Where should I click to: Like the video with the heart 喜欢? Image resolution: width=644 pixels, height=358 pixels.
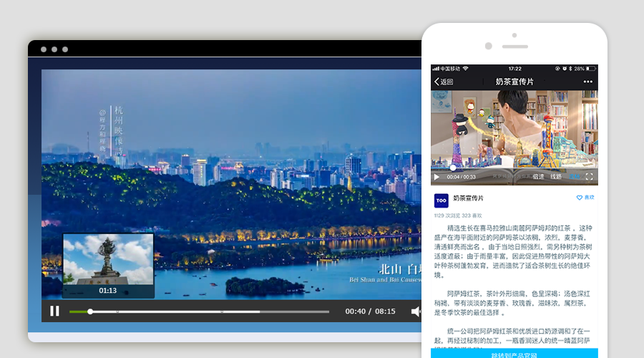click(585, 198)
